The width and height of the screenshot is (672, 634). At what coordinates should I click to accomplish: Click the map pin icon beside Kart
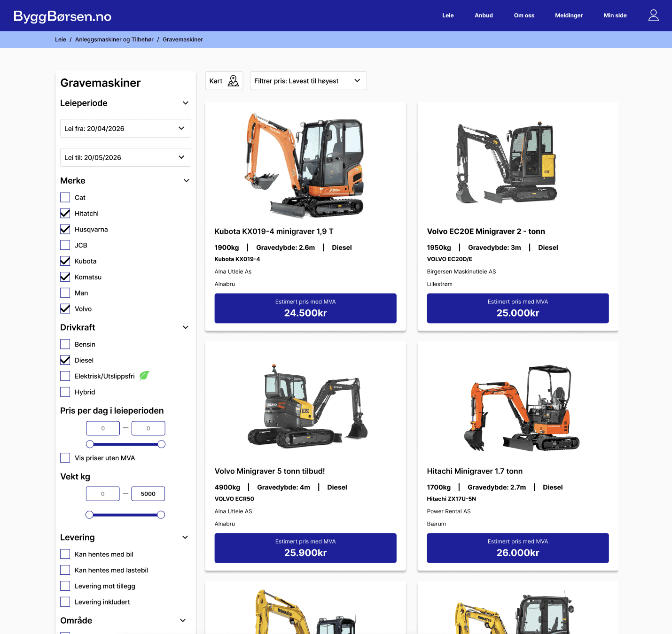[233, 81]
